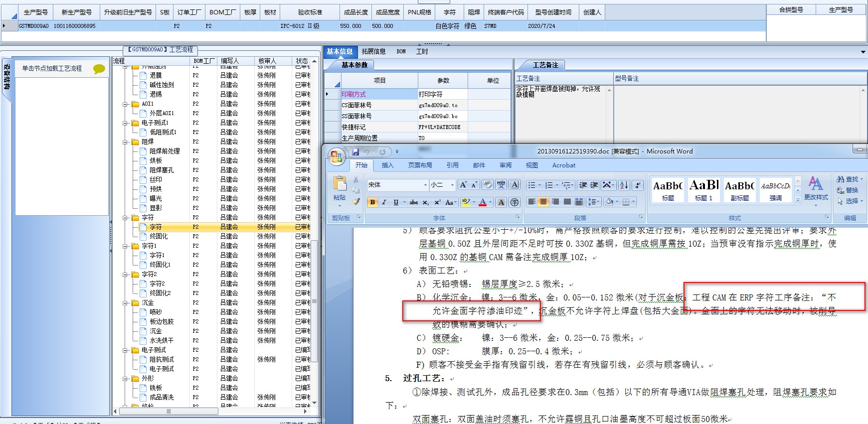Apply the red font color swatch
The image size is (868, 424).
pyautogui.click(x=483, y=202)
